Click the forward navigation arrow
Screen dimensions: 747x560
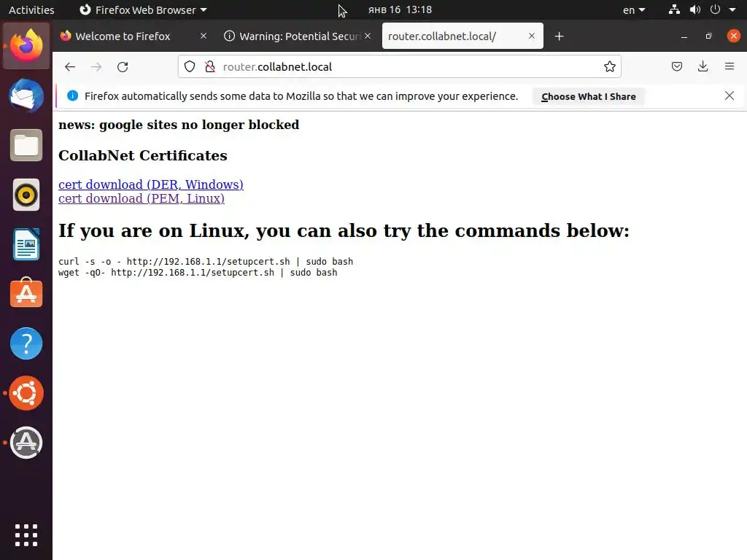pyautogui.click(x=96, y=66)
